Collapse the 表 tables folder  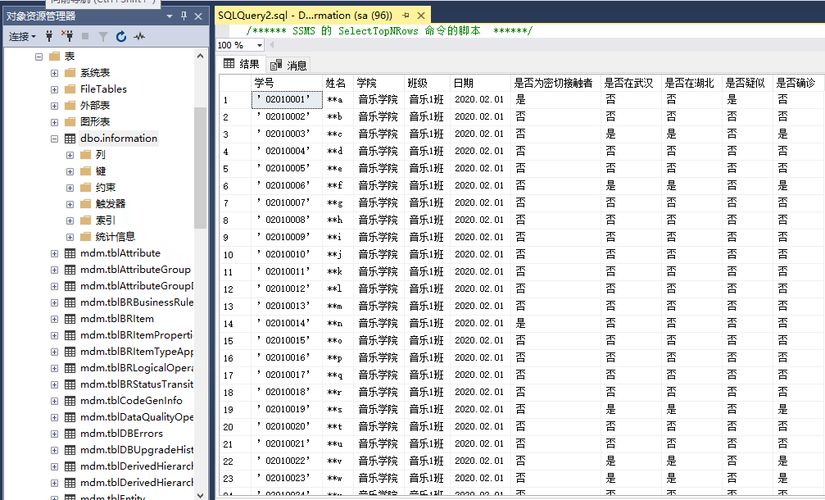click(x=39, y=56)
